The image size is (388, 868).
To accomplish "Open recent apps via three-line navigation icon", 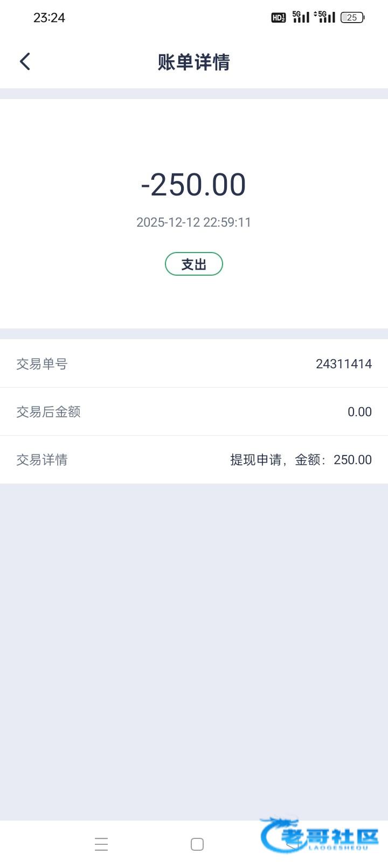I will click(101, 844).
